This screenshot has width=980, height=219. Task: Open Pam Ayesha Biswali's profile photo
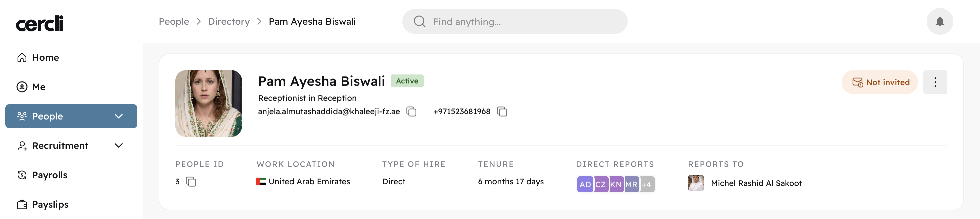[208, 103]
